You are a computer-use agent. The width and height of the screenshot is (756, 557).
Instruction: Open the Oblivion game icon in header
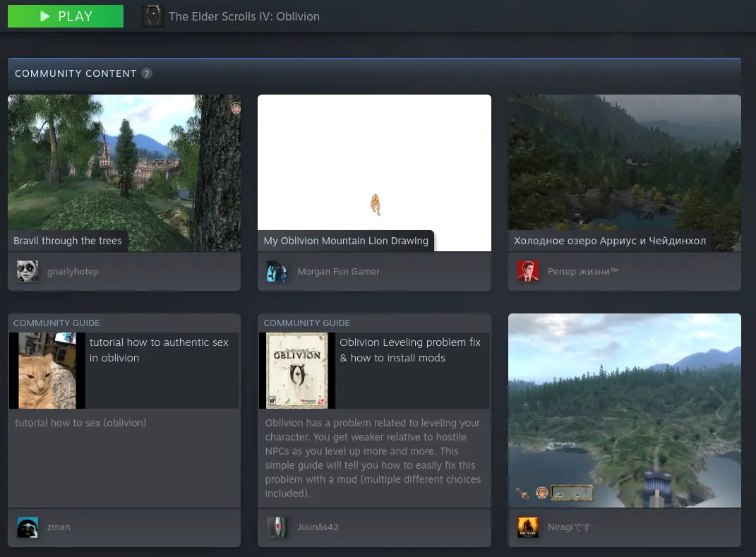153,16
